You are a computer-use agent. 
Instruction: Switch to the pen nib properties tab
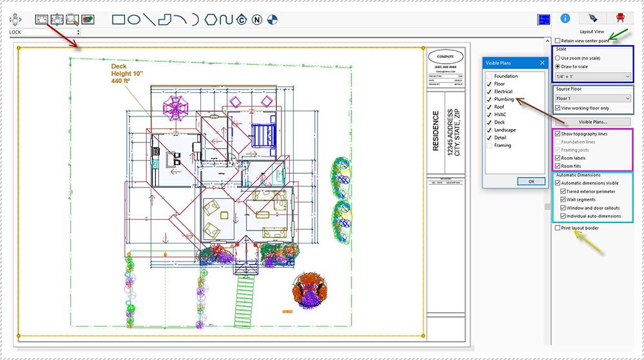pyautogui.click(x=592, y=18)
